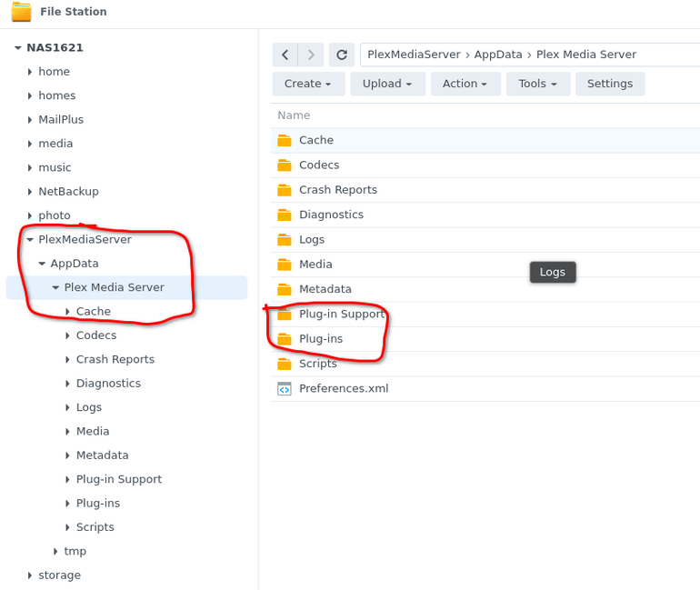Select Plug-in Support in sidebar tree
This screenshot has height=590, width=700.
click(x=119, y=479)
